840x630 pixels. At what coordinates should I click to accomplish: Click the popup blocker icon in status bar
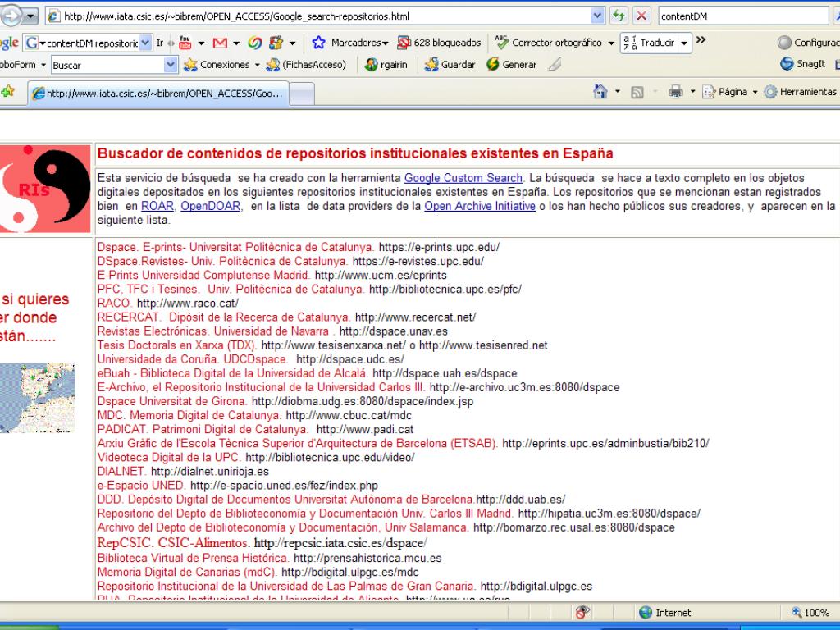click(582, 612)
